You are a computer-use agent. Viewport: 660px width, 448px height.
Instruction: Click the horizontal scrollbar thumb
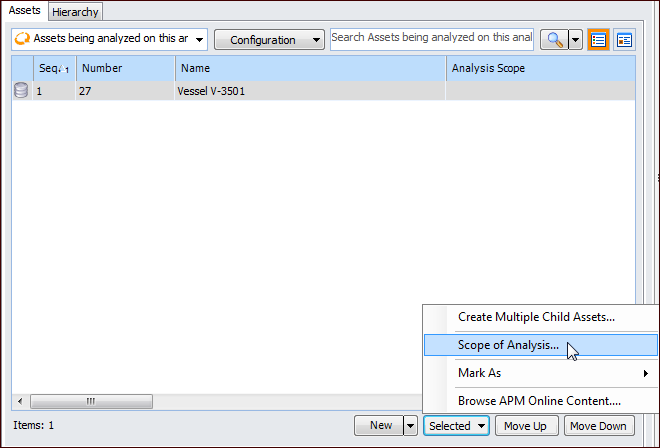(91, 401)
